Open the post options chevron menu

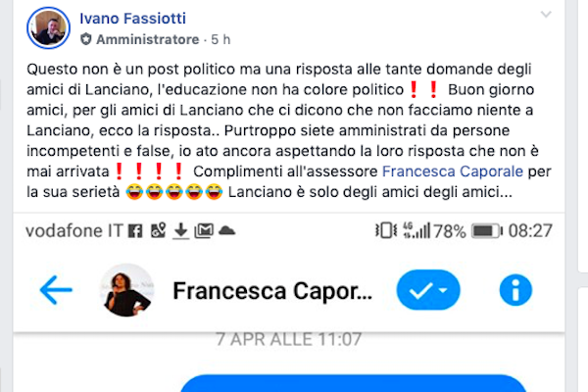pos(546,15)
